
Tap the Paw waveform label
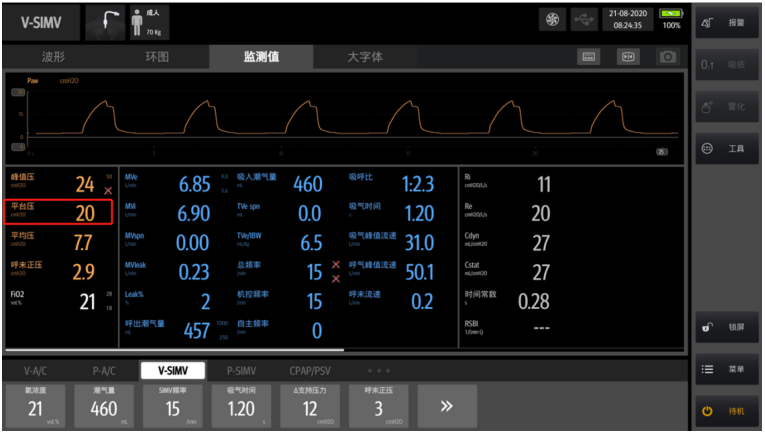33,81
